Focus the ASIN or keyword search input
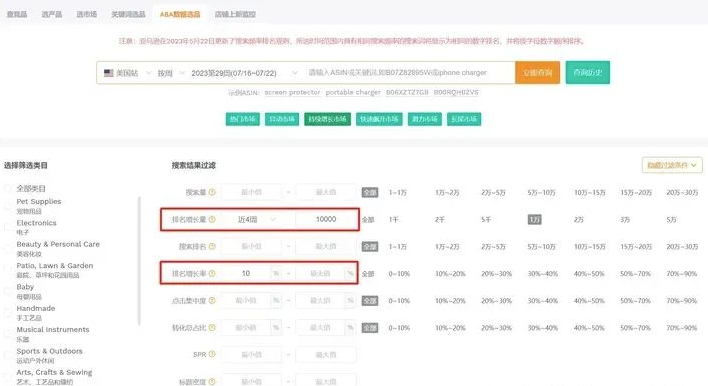The width and height of the screenshot is (708, 386). point(409,73)
